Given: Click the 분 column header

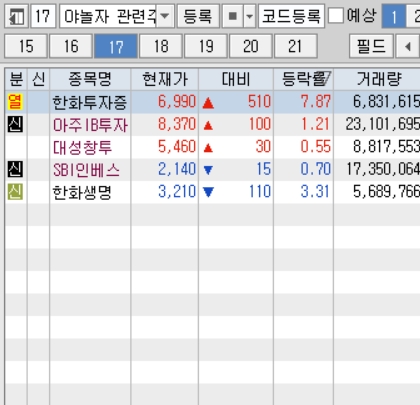Looking at the screenshot, I should (x=16, y=79).
